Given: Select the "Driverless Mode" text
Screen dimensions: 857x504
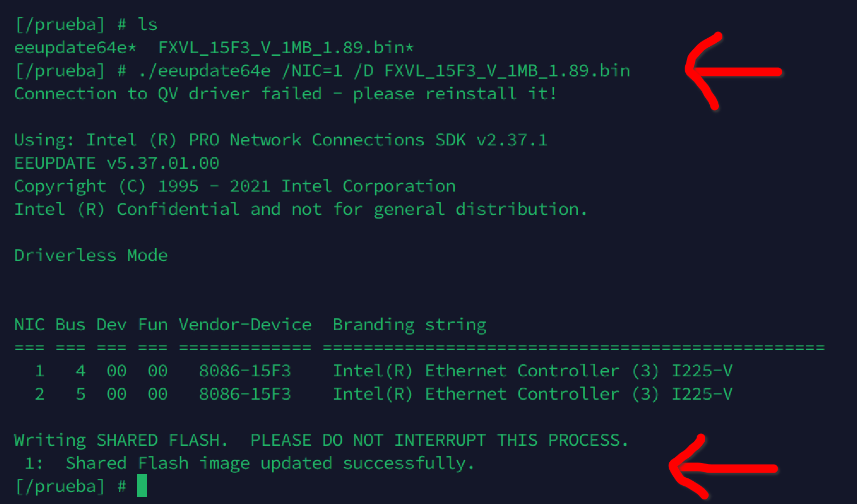Looking at the screenshot, I should (91, 255).
